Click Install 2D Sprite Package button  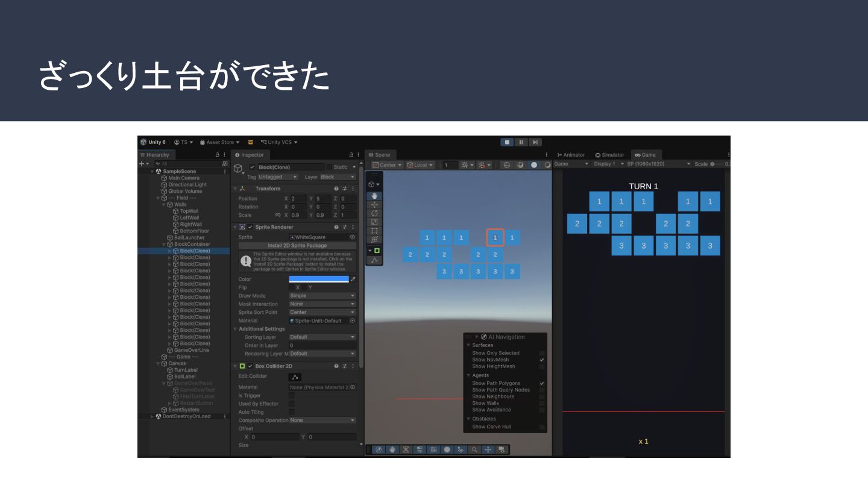297,246
